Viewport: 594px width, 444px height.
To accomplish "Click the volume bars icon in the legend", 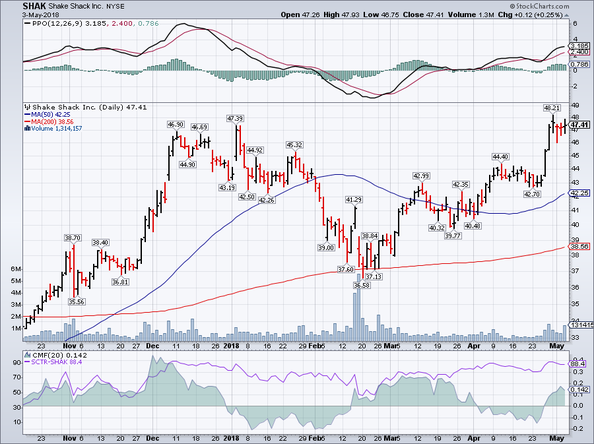I will (27, 128).
